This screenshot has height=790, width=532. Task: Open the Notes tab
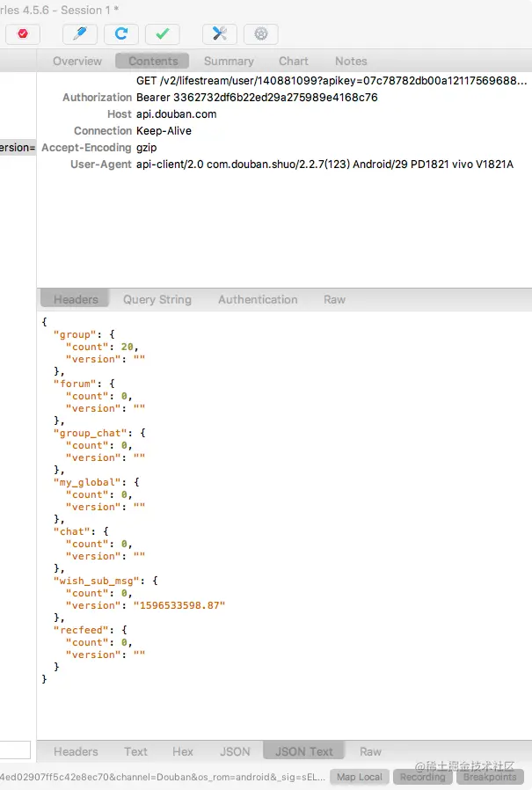(x=351, y=61)
